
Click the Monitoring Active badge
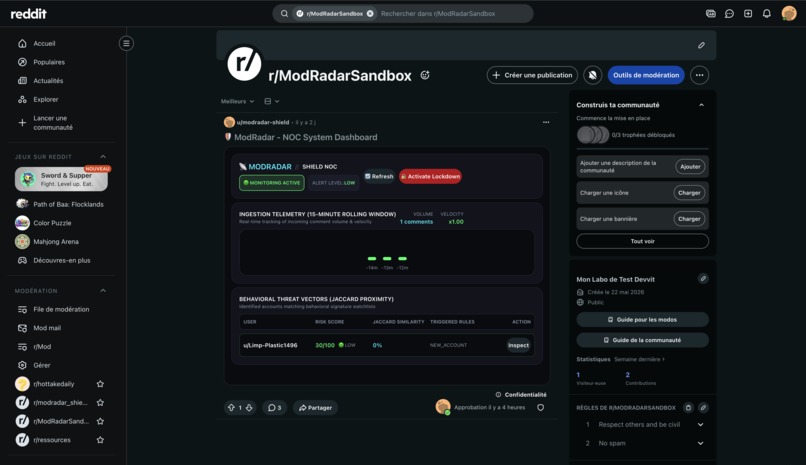271,183
